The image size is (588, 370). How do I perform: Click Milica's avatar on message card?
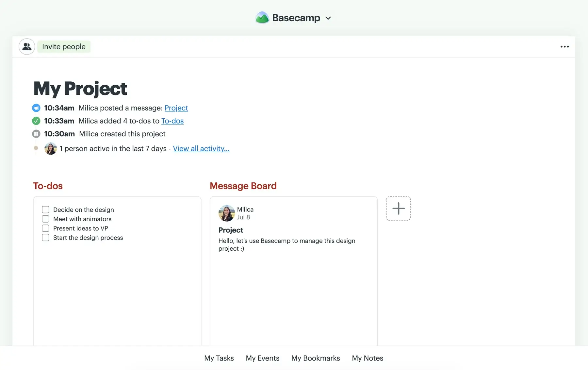pos(227,213)
